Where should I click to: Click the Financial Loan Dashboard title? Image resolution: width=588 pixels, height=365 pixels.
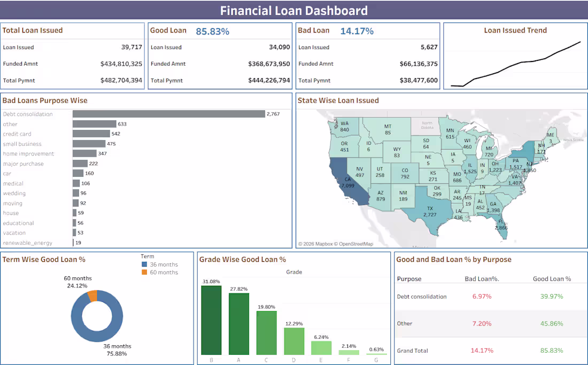coord(294,11)
